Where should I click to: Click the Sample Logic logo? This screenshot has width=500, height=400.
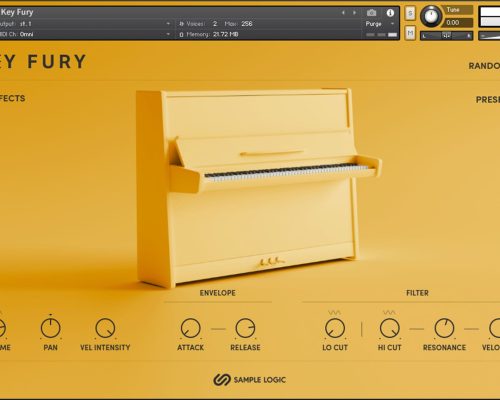(x=249, y=380)
